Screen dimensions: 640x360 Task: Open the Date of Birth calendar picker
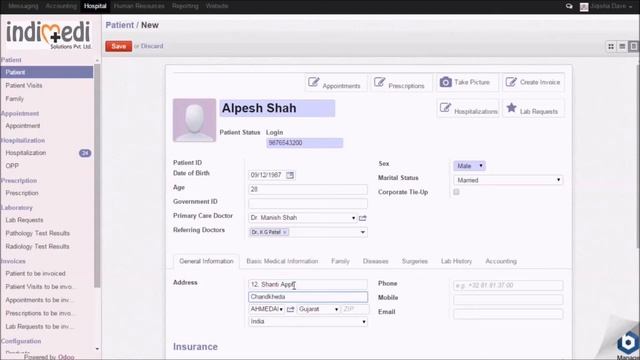290,175
